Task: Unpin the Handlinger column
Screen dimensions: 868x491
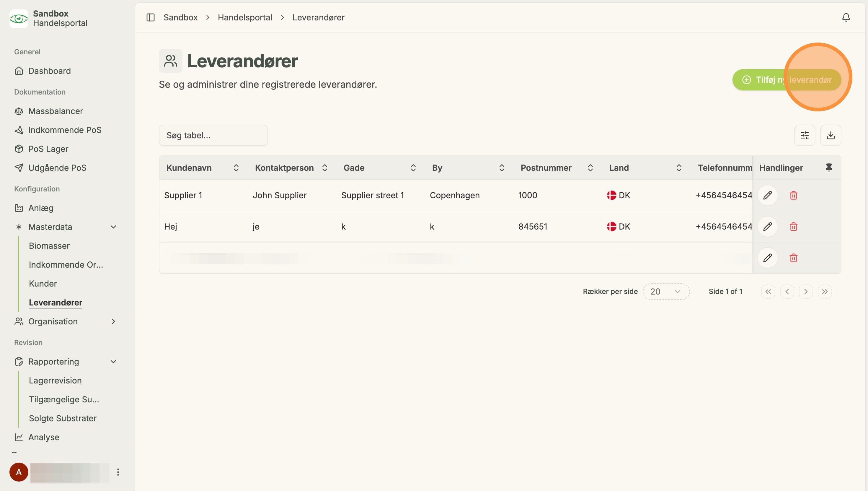Action: tap(828, 168)
